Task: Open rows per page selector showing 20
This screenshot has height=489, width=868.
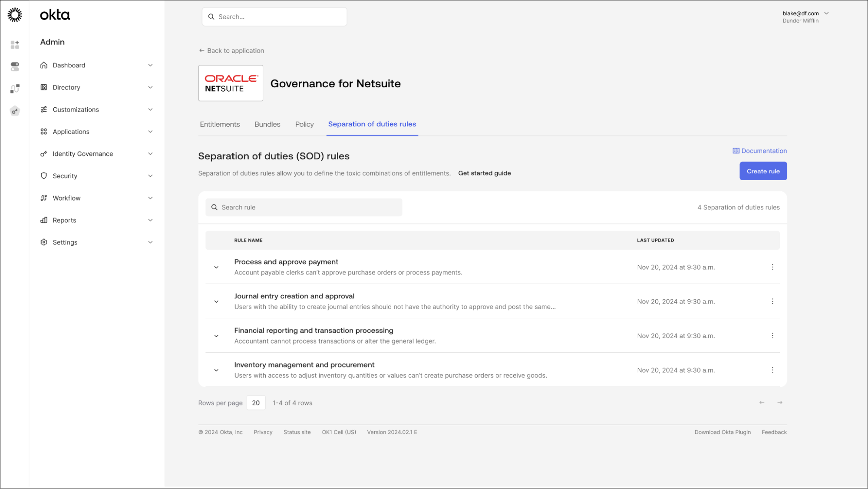Action: pyautogui.click(x=256, y=403)
